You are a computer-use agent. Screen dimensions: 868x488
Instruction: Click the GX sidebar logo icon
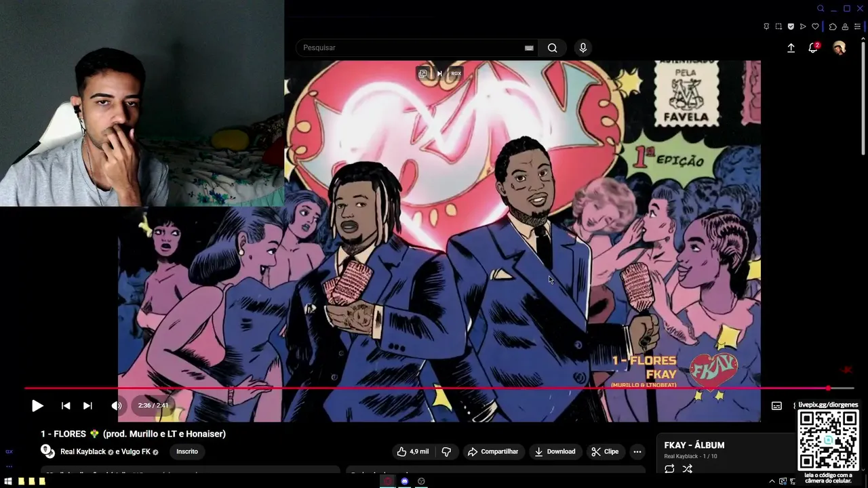pyautogui.click(x=9, y=451)
